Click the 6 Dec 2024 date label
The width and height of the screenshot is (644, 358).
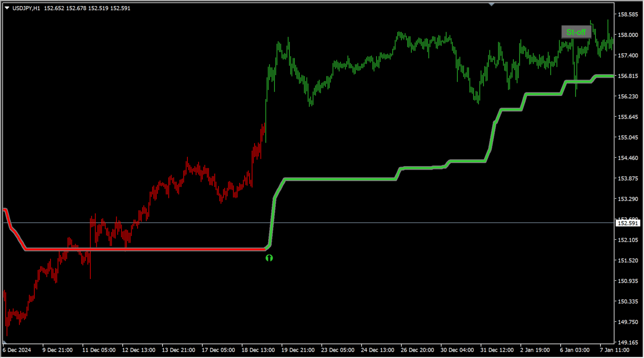[x=17, y=350]
